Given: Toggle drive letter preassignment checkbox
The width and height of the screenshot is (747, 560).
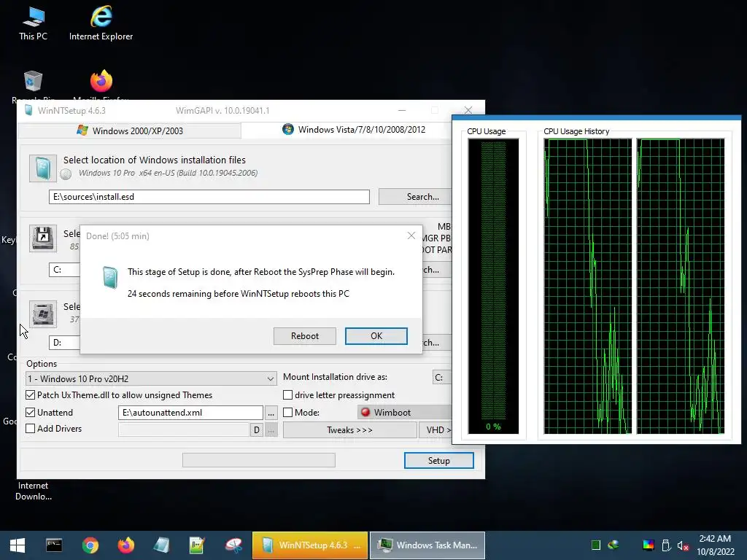Looking at the screenshot, I should click(x=287, y=394).
